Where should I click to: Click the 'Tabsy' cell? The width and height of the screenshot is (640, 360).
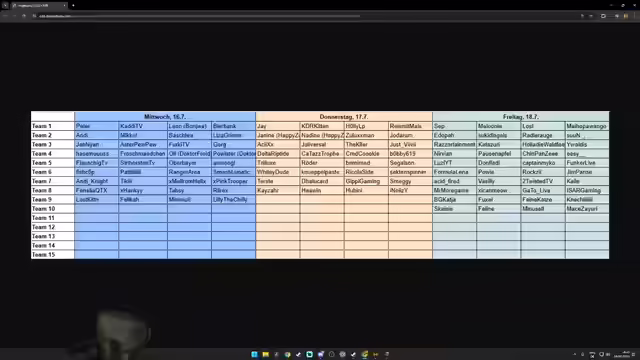pyautogui.click(x=189, y=190)
